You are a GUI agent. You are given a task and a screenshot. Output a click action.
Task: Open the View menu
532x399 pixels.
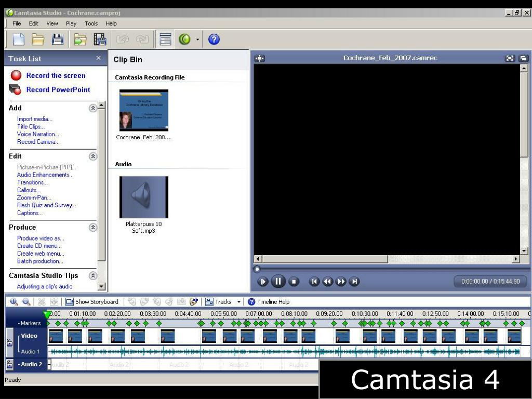pyautogui.click(x=52, y=23)
